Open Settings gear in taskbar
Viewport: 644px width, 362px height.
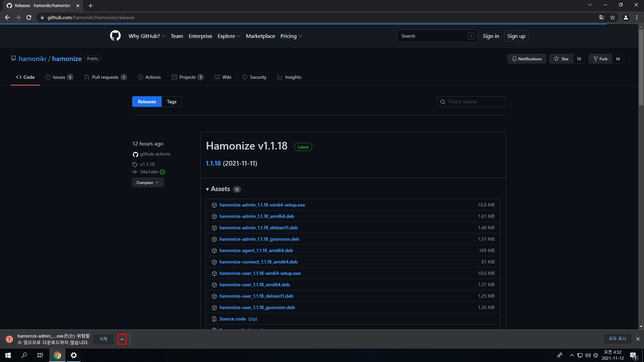(74, 355)
